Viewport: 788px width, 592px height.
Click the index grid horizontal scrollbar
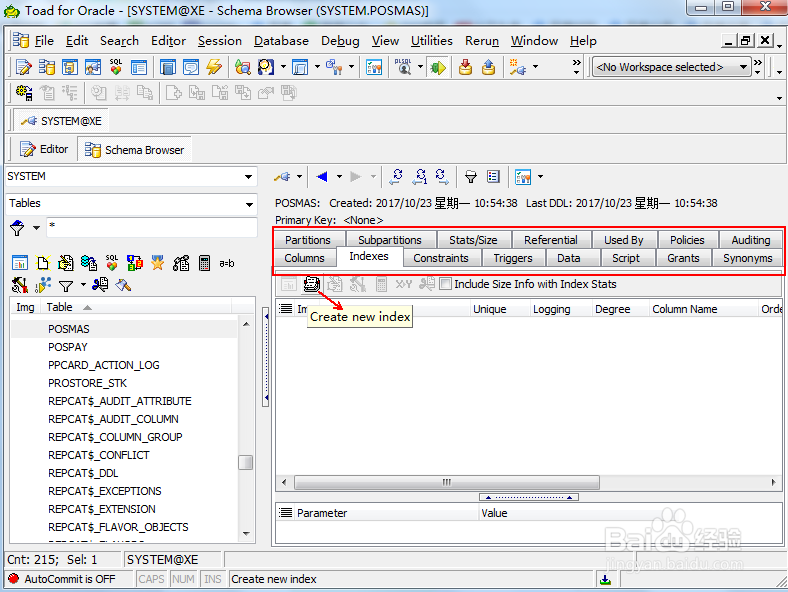pyautogui.click(x=446, y=482)
